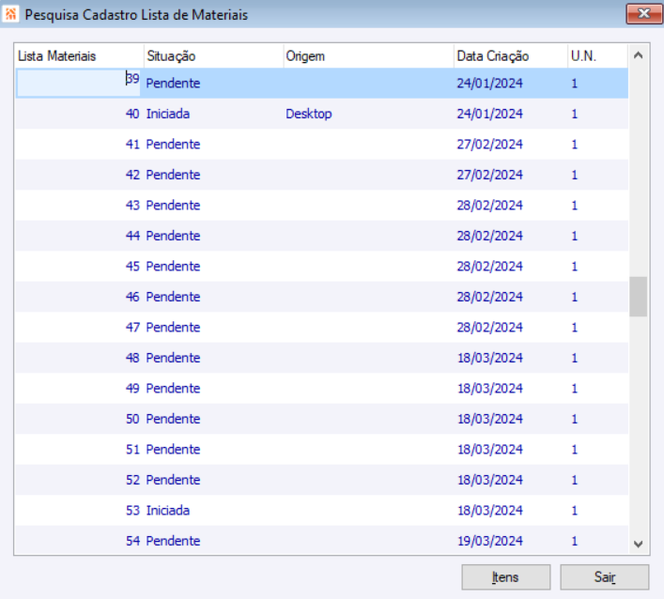Click the Pendente status in row 50
The image size is (664, 599).
tap(173, 418)
